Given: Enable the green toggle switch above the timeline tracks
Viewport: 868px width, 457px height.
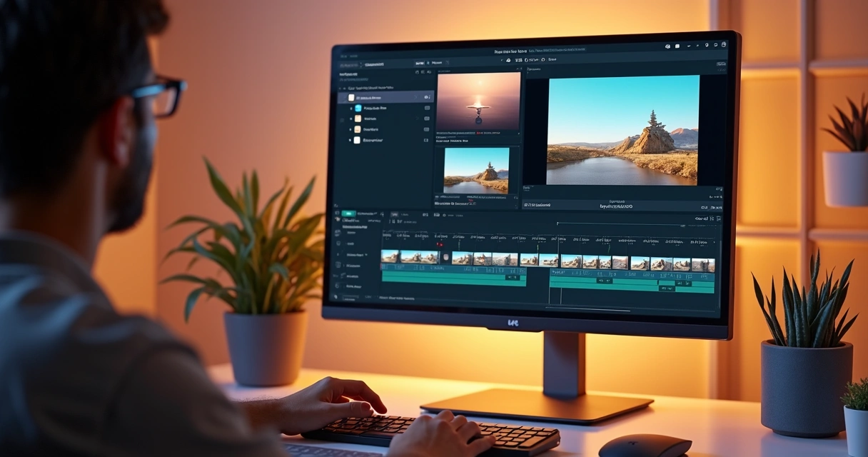Looking at the screenshot, I should [348, 214].
